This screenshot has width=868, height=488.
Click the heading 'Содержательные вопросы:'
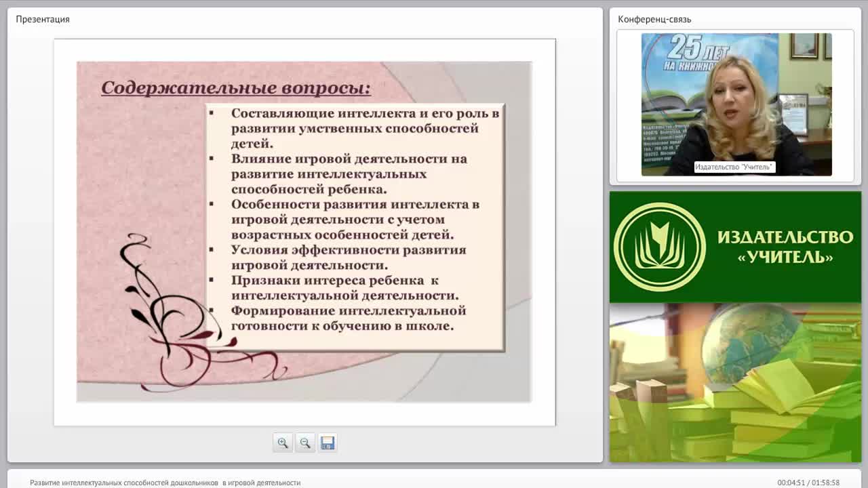click(236, 88)
